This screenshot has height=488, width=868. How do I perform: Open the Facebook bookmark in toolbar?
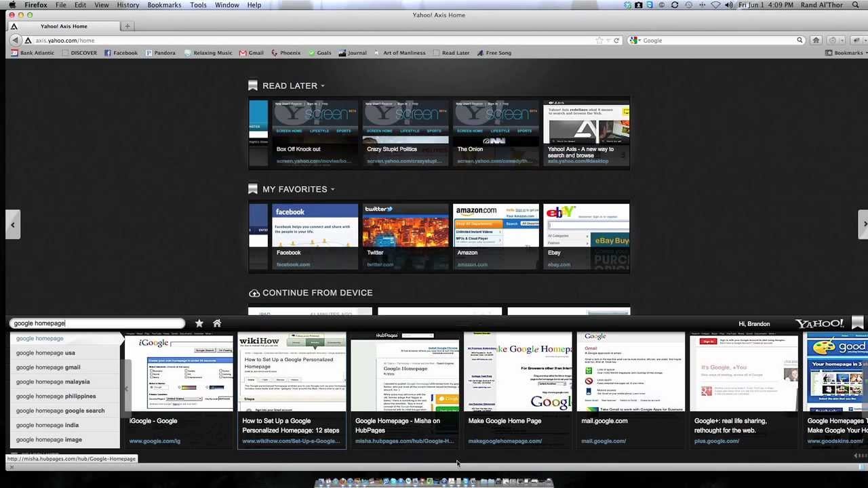tap(121, 53)
